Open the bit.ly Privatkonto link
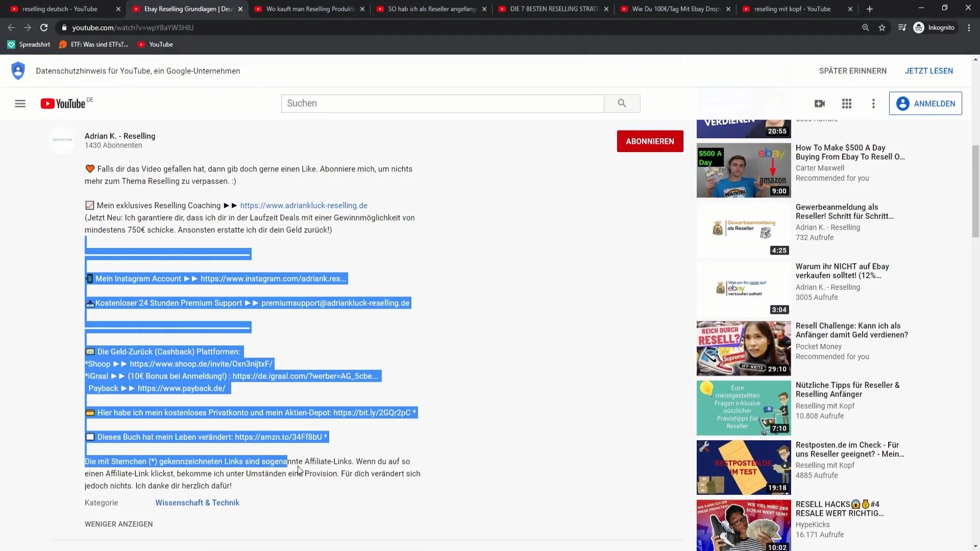The height and width of the screenshot is (551, 980). tap(372, 413)
